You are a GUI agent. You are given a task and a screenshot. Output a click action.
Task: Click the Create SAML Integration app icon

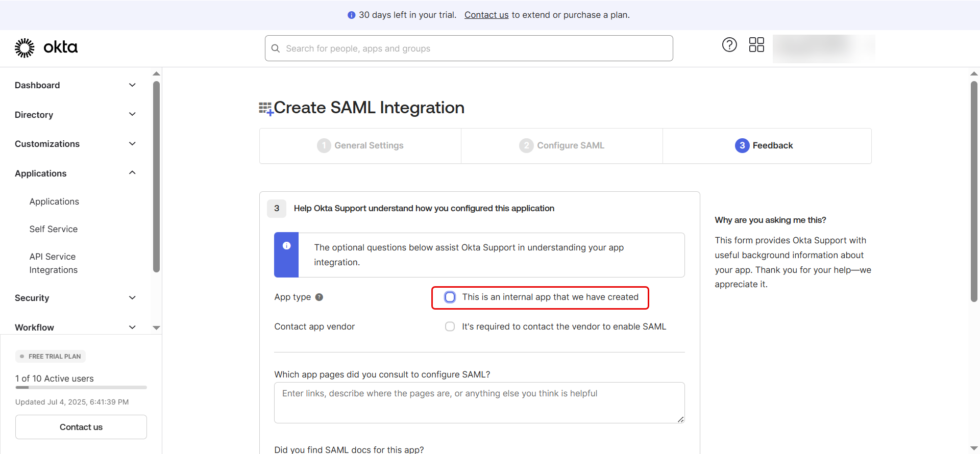266,108
